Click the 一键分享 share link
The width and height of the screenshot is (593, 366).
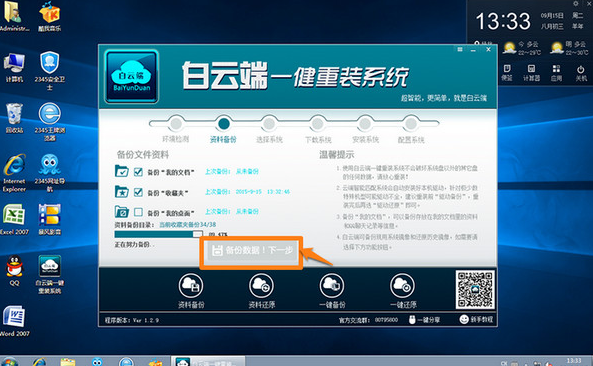coord(424,320)
